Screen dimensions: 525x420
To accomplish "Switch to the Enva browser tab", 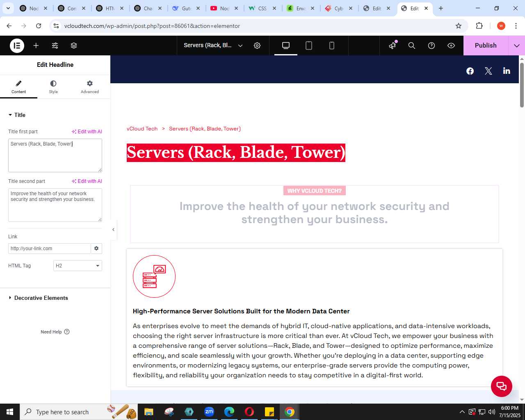I will (x=300, y=8).
